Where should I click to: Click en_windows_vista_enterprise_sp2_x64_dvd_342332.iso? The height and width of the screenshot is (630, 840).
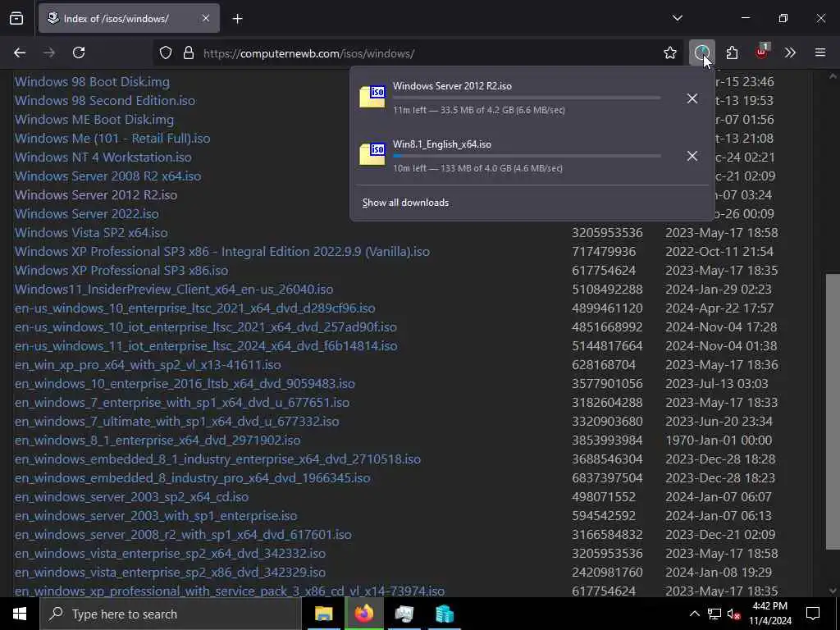pyautogui.click(x=170, y=554)
